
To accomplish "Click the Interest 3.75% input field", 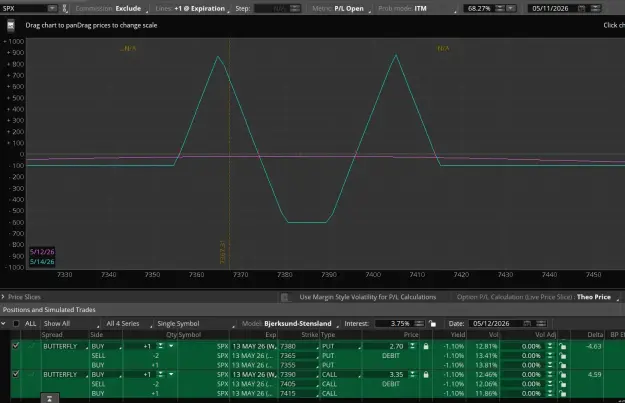I will coord(393,324).
